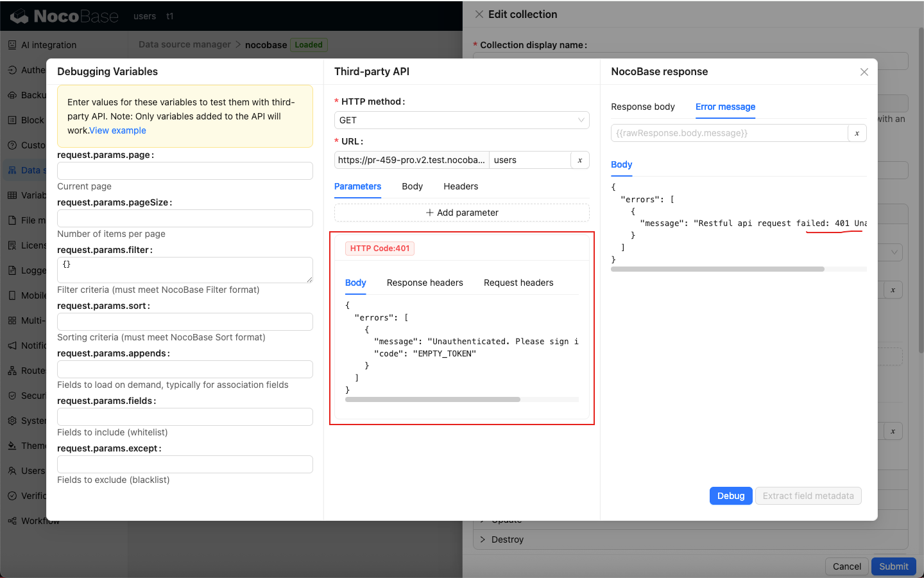The width and height of the screenshot is (924, 578).
Task: Open the HTTP method dropdown
Action: pos(461,120)
